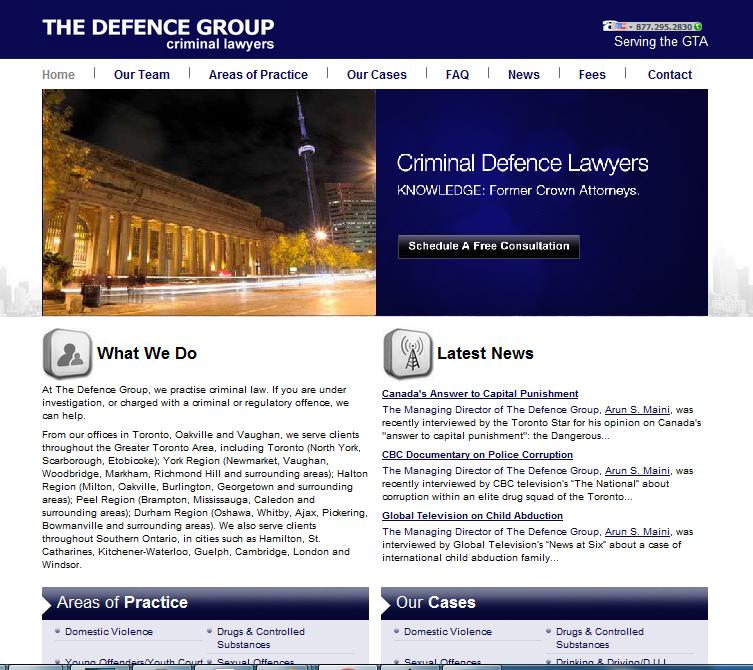
Task: Open the Contact page
Action: tap(670, 75)
